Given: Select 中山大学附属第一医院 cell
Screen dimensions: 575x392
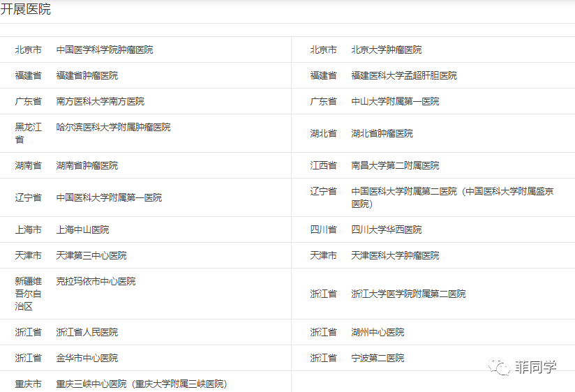Looking at the screenshot, I should coord(395,101).
